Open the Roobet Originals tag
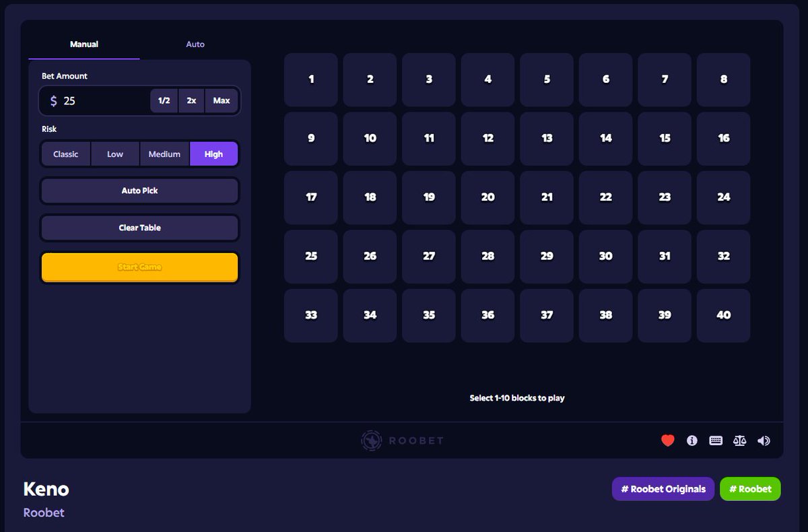Screen dimensions: 808x532 pos(663,489)
